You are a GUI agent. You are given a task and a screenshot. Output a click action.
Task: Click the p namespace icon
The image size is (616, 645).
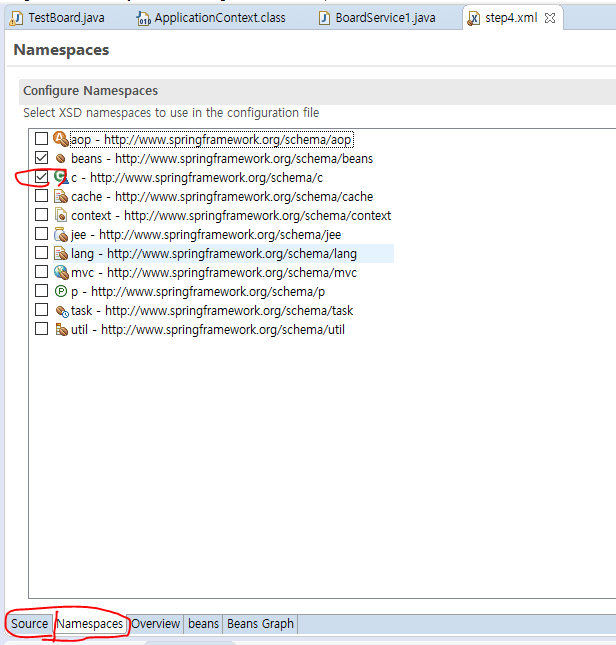(61, 291)
